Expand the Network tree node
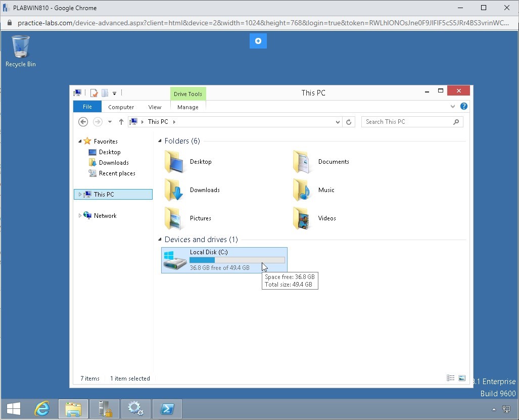Screen dimensions: 519x420 click(80, 215)
